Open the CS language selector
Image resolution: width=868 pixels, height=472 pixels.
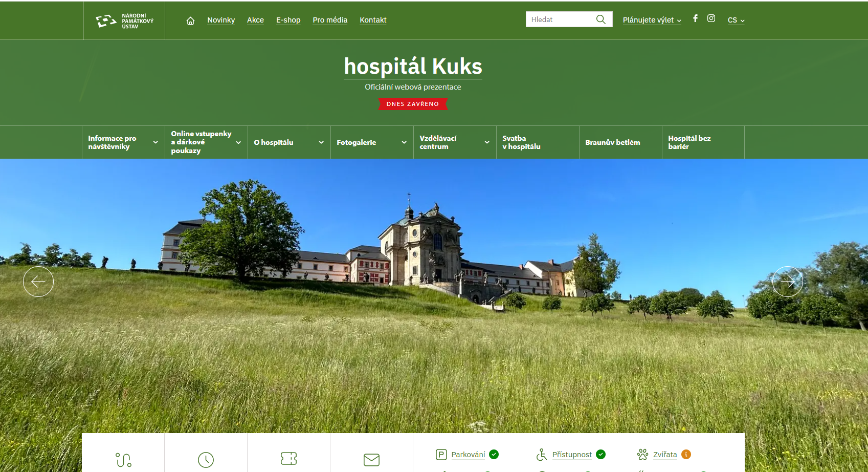pos(736,20)
